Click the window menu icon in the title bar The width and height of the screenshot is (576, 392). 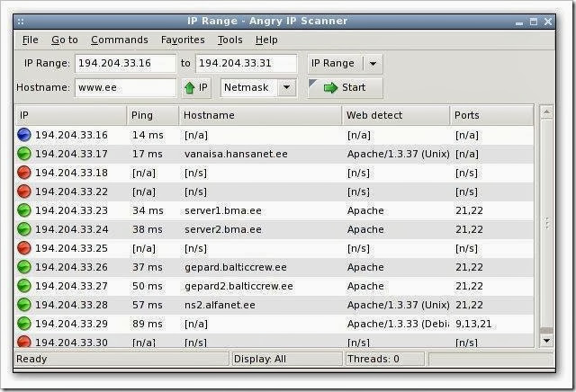pyautogui.click(x=21, y=22)
